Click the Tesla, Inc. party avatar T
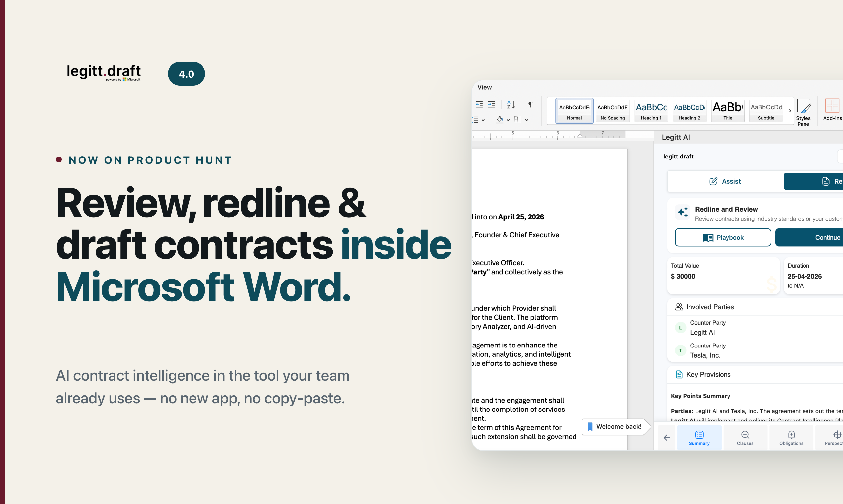 [680, 350]
